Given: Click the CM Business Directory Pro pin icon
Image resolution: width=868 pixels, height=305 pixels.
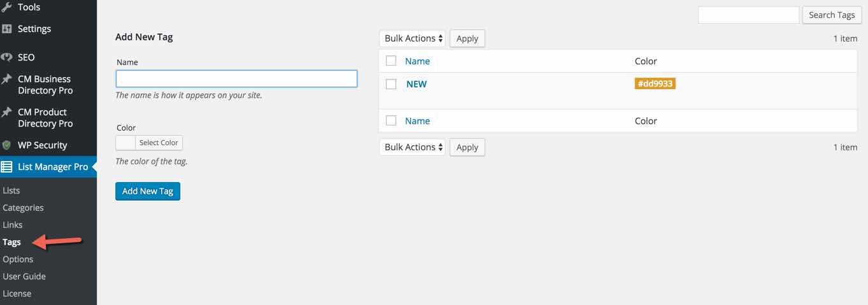Looking at the screenshot, I should point(7,79).
